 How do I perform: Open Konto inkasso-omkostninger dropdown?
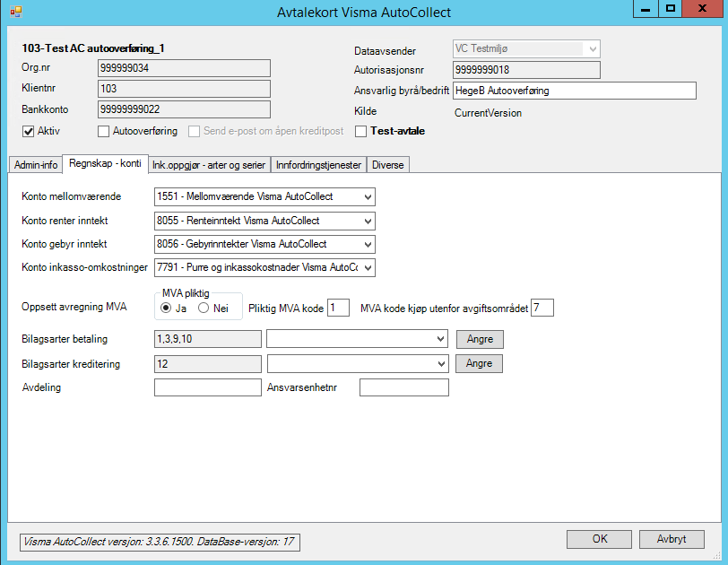pyautogui.click(x=368, y=267)
